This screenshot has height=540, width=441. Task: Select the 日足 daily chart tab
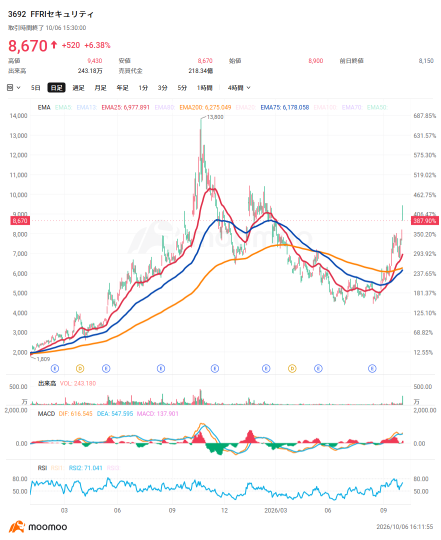coord(56,88)
